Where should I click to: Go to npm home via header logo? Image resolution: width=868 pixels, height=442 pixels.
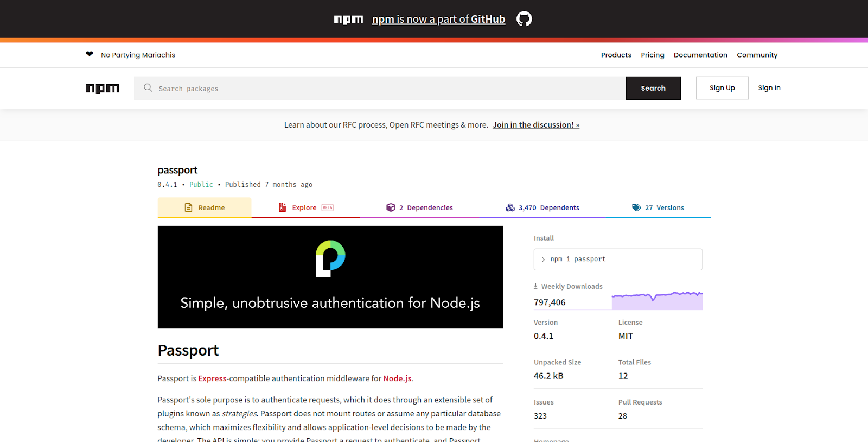102,89
